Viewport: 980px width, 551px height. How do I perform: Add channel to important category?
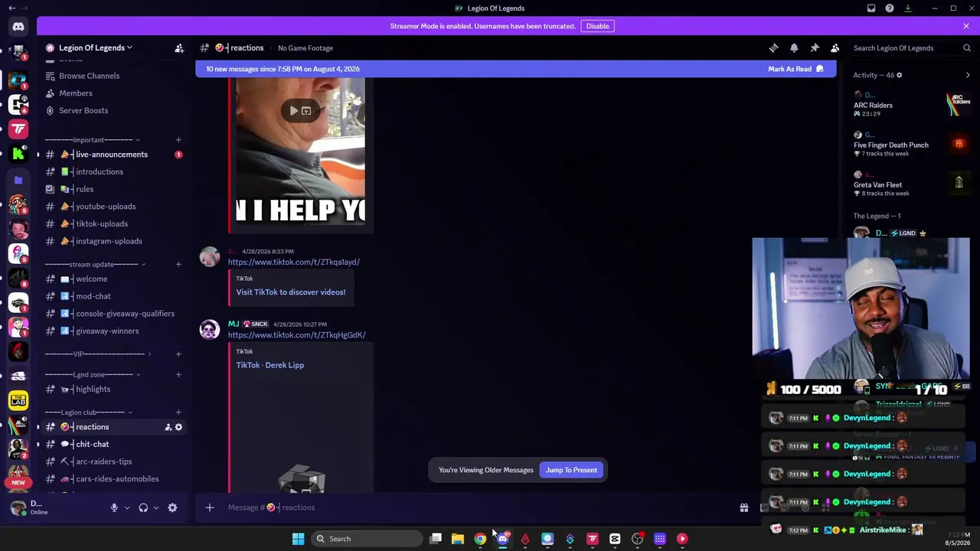178,140
